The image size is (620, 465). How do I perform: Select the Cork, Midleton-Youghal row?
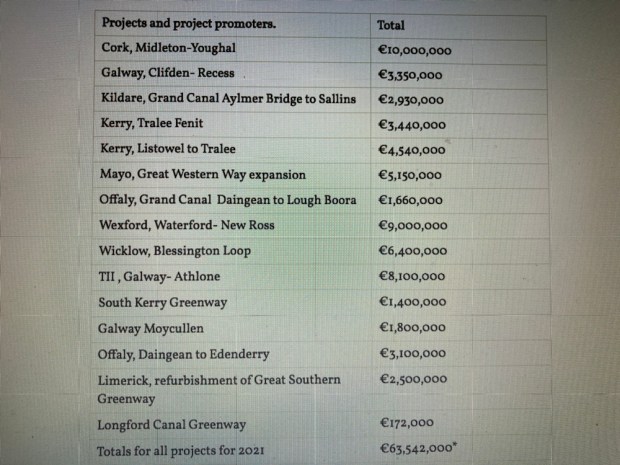point(168,48)
